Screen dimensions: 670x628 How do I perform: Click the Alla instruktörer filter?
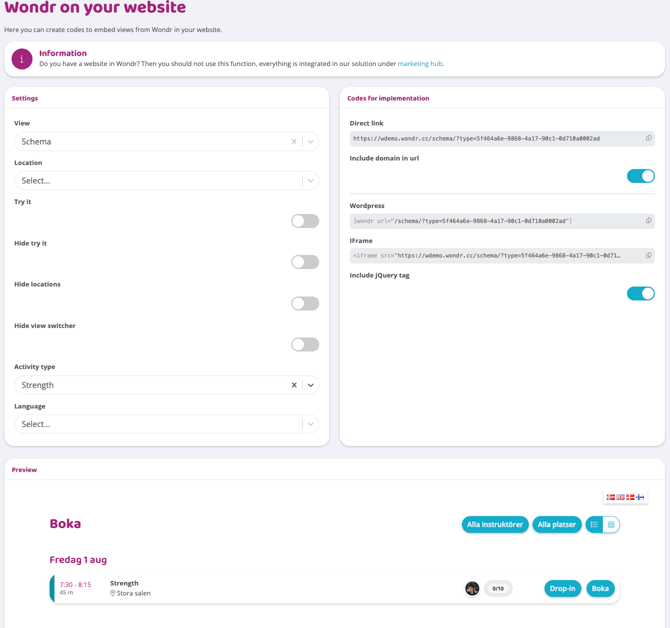[x=495, y=525]
